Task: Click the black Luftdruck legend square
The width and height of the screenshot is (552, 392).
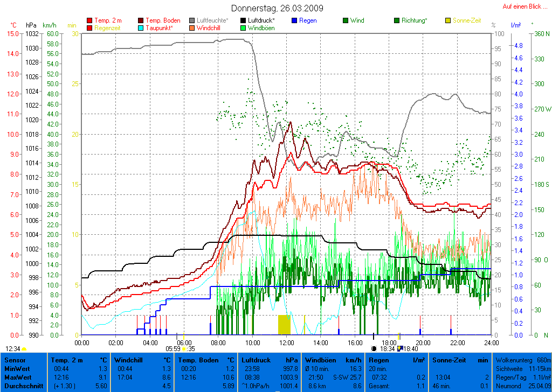Action: pos(243,20)
